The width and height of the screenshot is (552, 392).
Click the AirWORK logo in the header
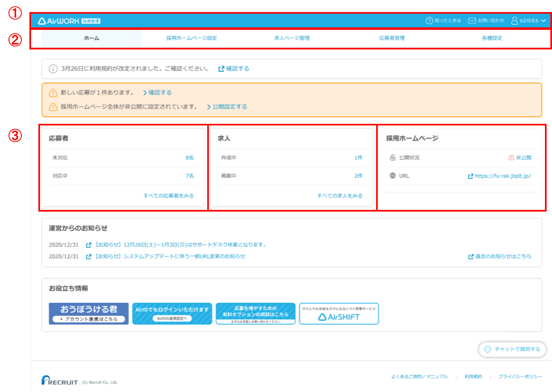58,21
